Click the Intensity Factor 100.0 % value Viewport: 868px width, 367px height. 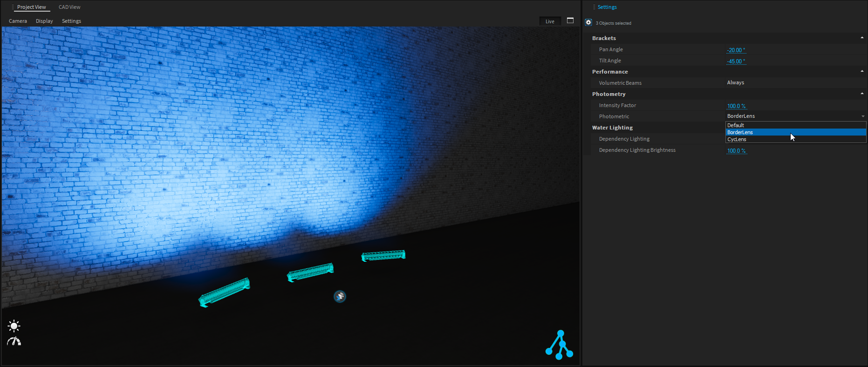(736, 106)
